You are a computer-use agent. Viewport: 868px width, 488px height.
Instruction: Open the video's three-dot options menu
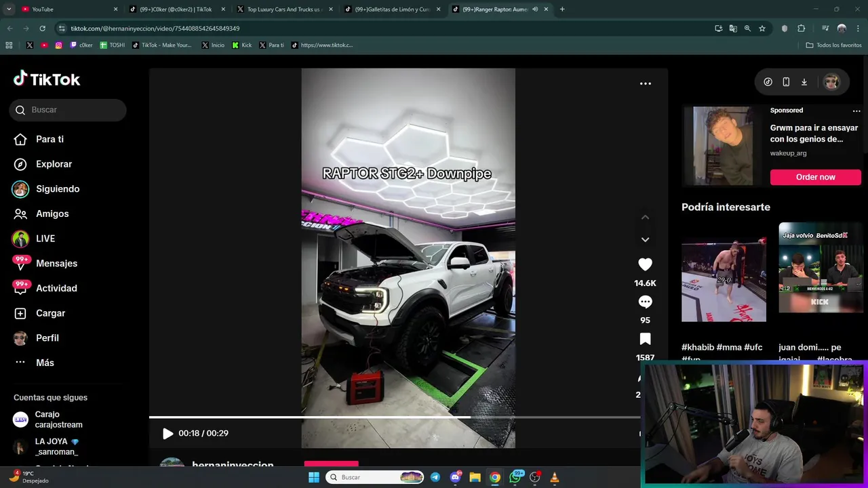[646, 83]
